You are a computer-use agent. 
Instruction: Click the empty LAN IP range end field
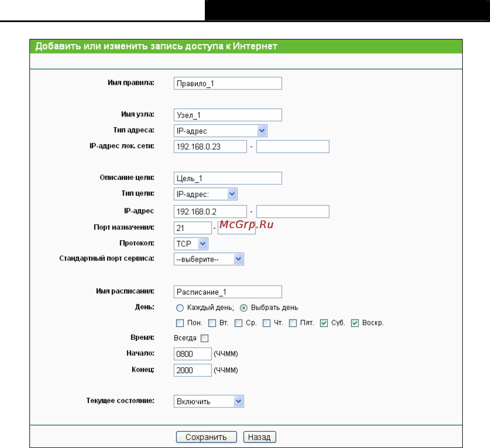tap(293, 147)
